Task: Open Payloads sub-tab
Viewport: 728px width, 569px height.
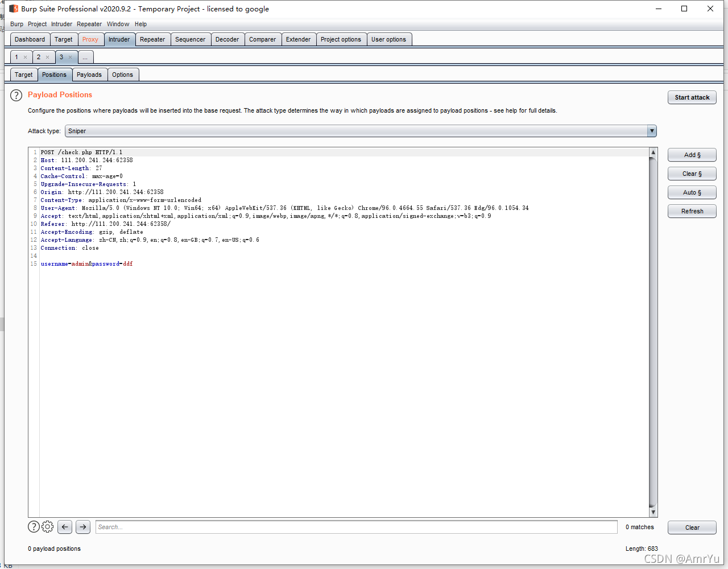Action: pyautogui.click(x=89, y=75)
